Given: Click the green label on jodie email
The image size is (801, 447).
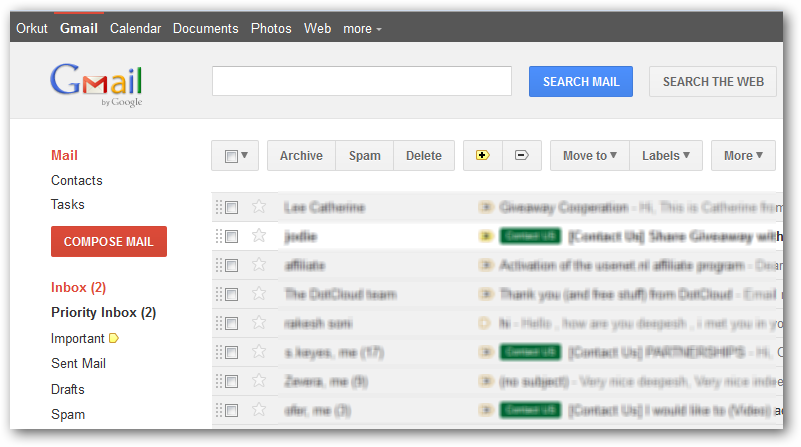Looking at the screenshot, I should 530,236.
